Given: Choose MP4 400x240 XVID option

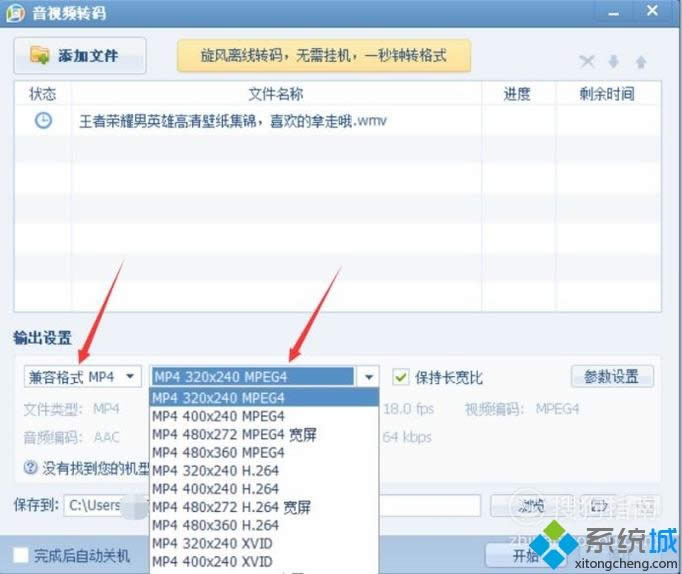Looking at the screenshot, I should coord(264,562).
